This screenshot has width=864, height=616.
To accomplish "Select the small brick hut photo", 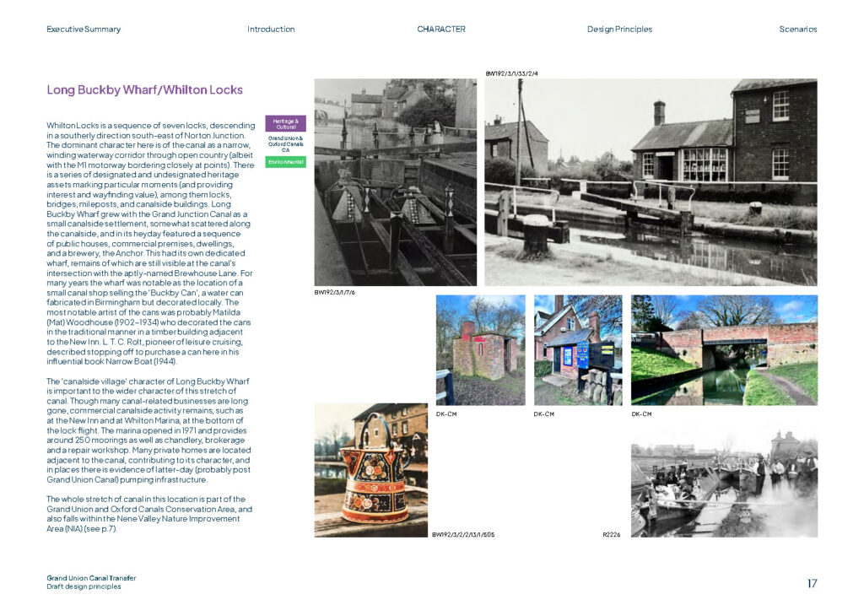I will [x=479, y=349].
